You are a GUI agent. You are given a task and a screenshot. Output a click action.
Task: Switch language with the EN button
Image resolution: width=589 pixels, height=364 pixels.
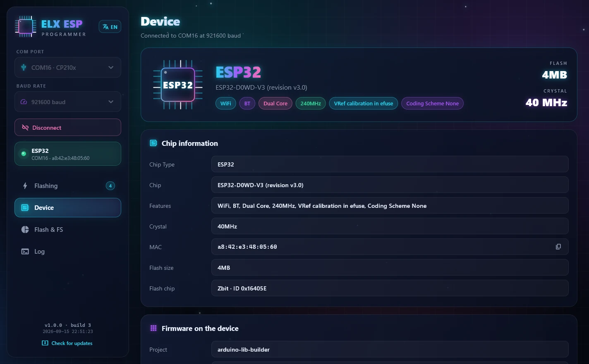coord(110,26)
